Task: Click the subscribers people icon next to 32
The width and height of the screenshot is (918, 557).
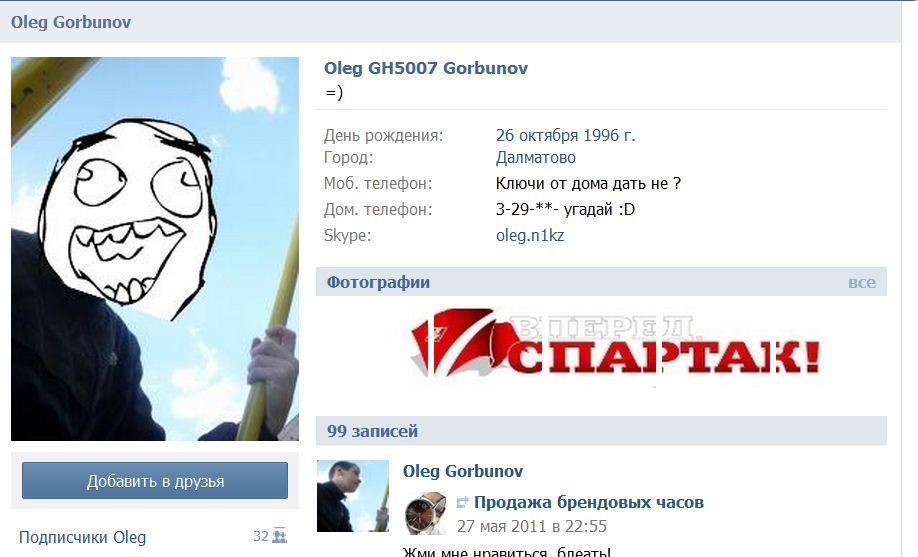Action: coord(280,535)
